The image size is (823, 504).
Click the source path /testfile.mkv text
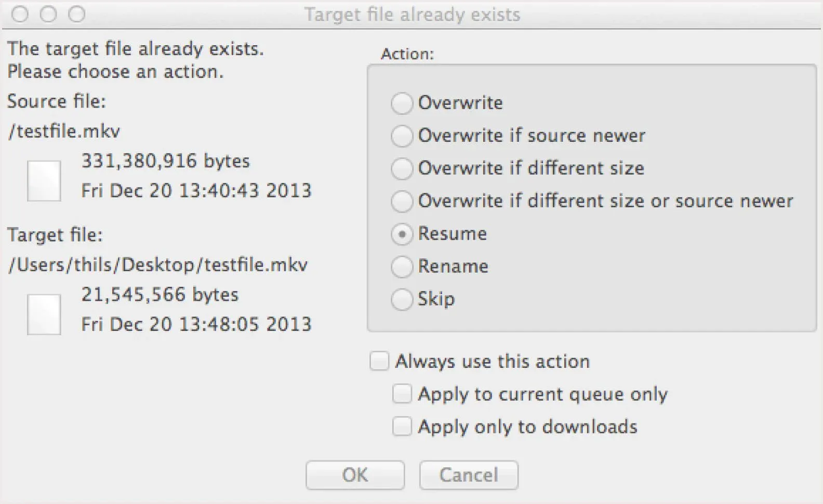point(64,131)
